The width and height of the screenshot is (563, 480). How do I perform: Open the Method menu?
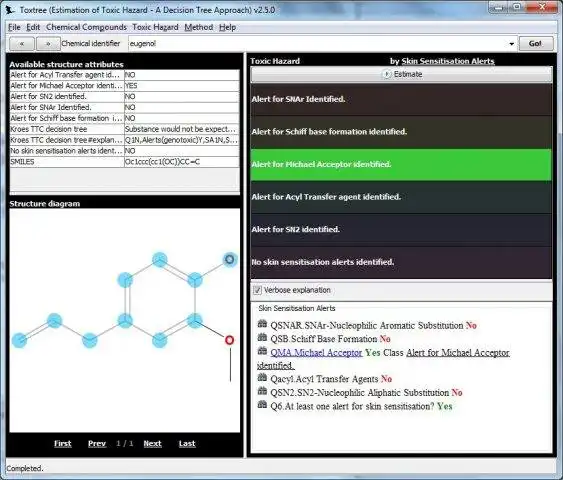coord(199,27)
